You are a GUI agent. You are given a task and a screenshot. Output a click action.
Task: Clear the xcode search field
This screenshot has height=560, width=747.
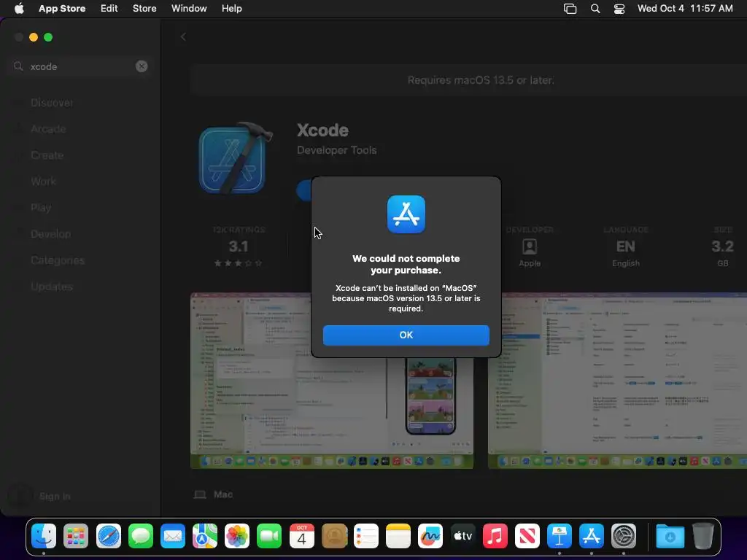[142, 66]
